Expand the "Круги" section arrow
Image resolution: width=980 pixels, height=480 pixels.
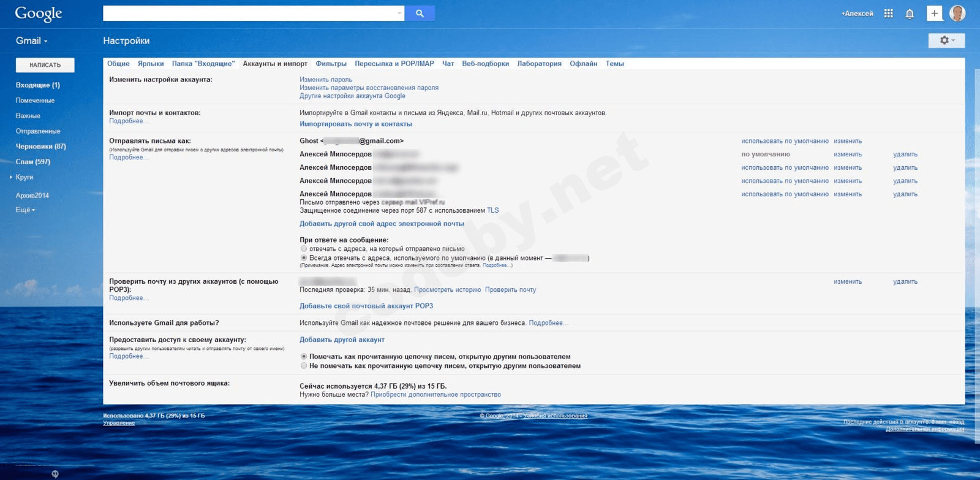pyautogui.click(x=11, y=177)
